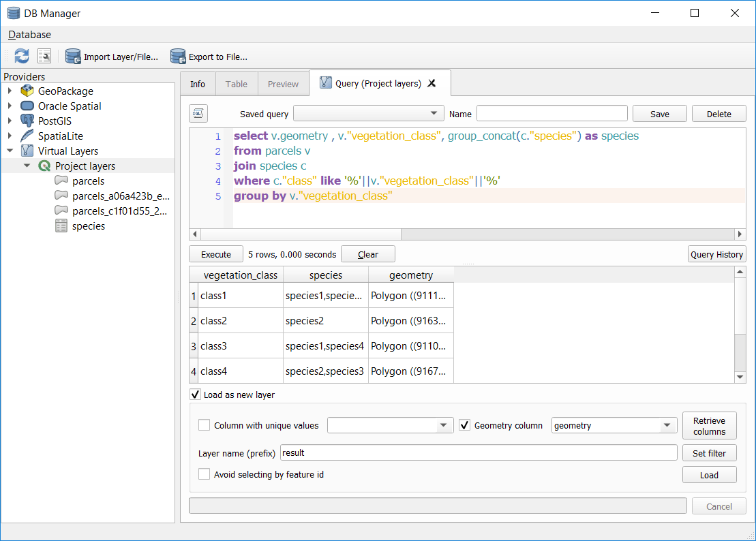Disable the Geometry column checkbox
The image size is (756, 541).
(465, 424)
